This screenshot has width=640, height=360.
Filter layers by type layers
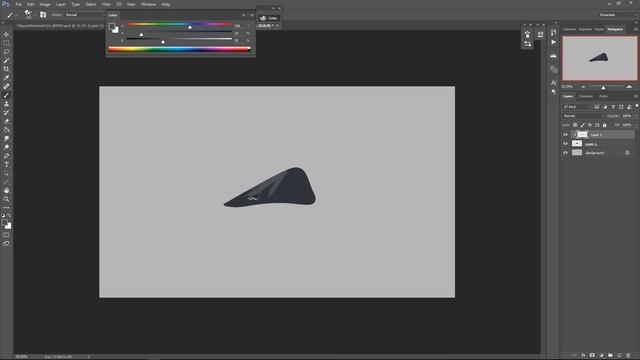(613, 107)
